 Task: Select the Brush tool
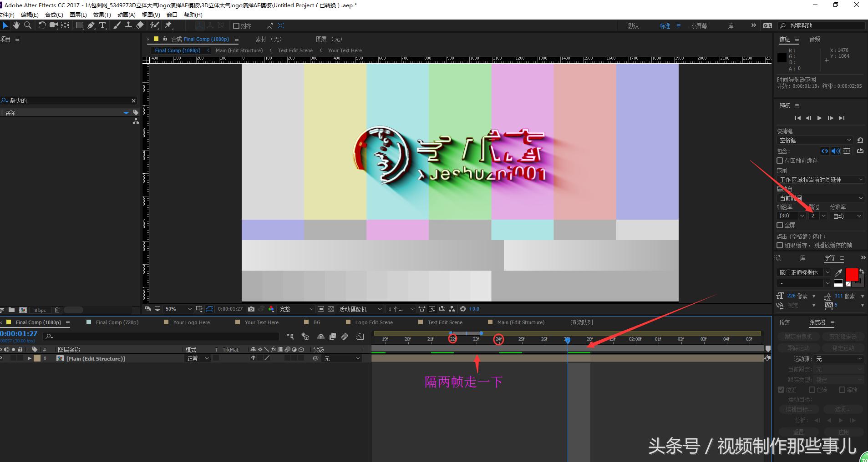tap(117, 25)
